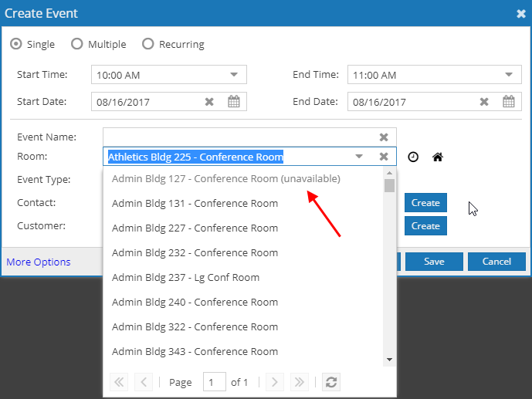532x399 pixels.
Task: Clear the End Date field
Action: pos(484,102)
